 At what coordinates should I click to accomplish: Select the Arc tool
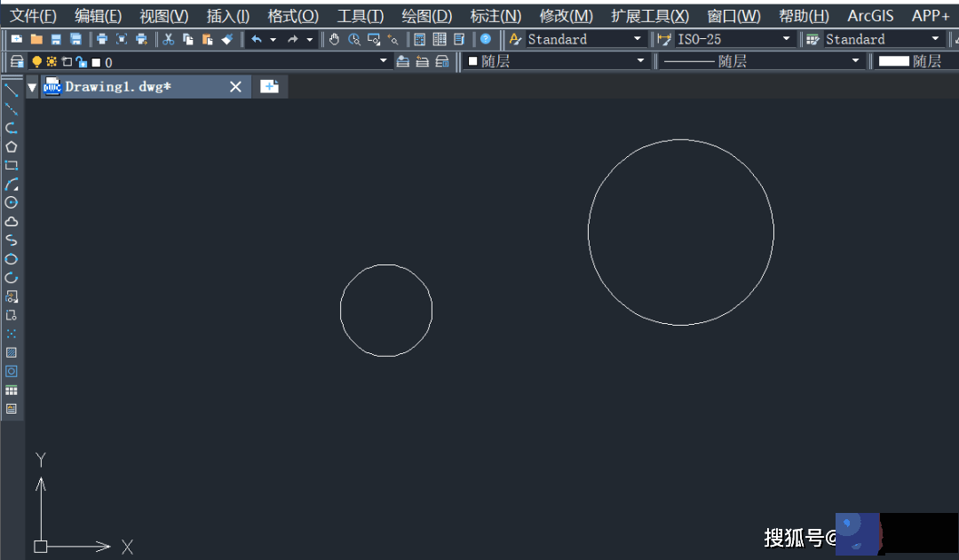11,184
